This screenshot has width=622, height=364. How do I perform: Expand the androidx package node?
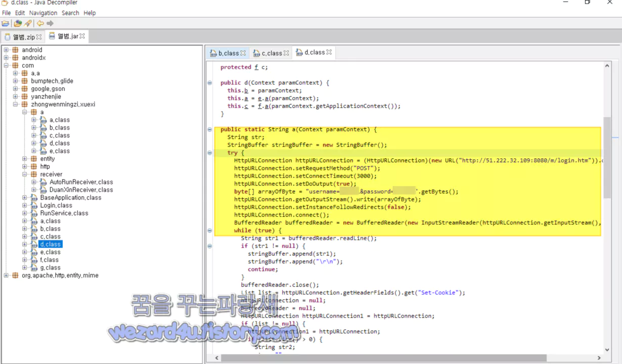pyautogui.click(x=7, y=58)
